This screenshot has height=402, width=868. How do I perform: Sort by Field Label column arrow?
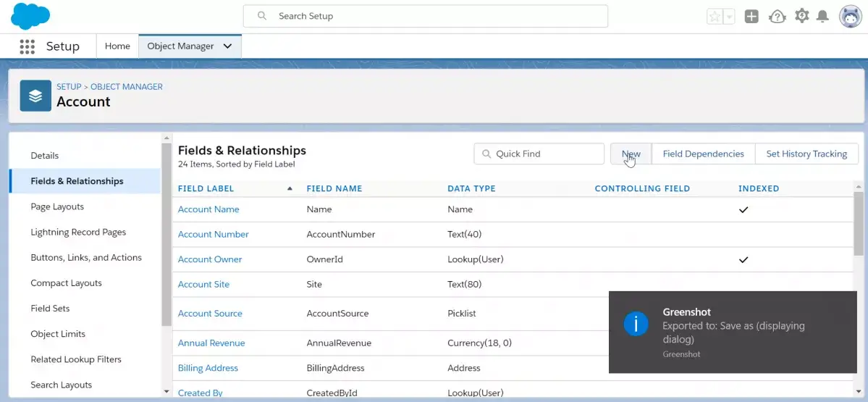(x=290, y=188)
